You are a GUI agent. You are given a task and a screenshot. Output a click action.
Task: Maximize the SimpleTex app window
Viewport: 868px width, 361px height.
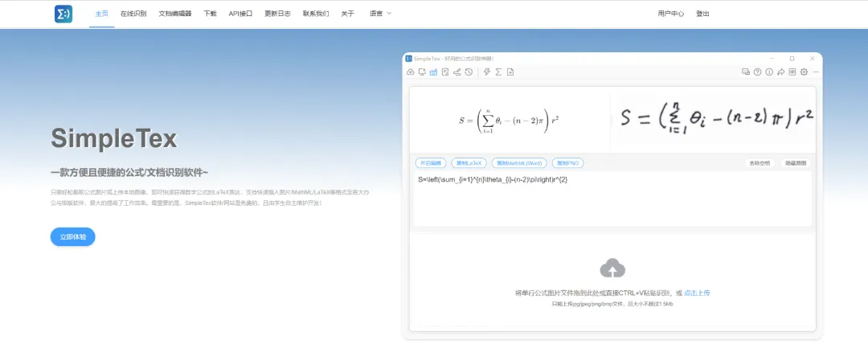(x=792, y=58)
